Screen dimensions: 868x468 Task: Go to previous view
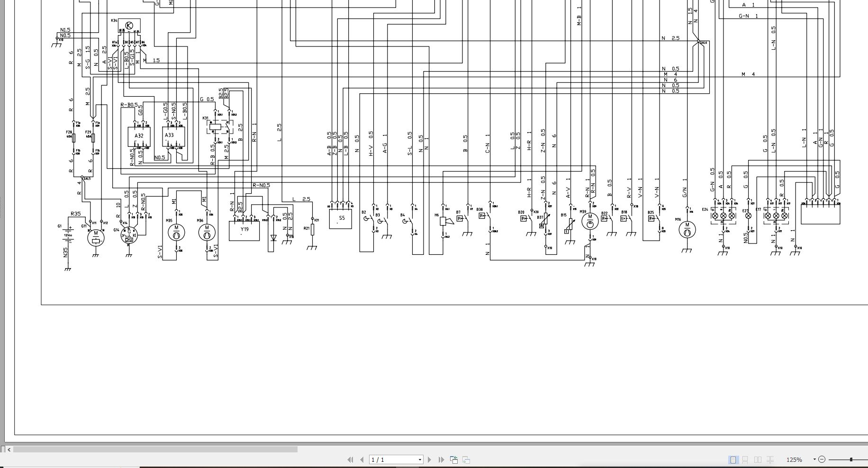coord(454,459)
